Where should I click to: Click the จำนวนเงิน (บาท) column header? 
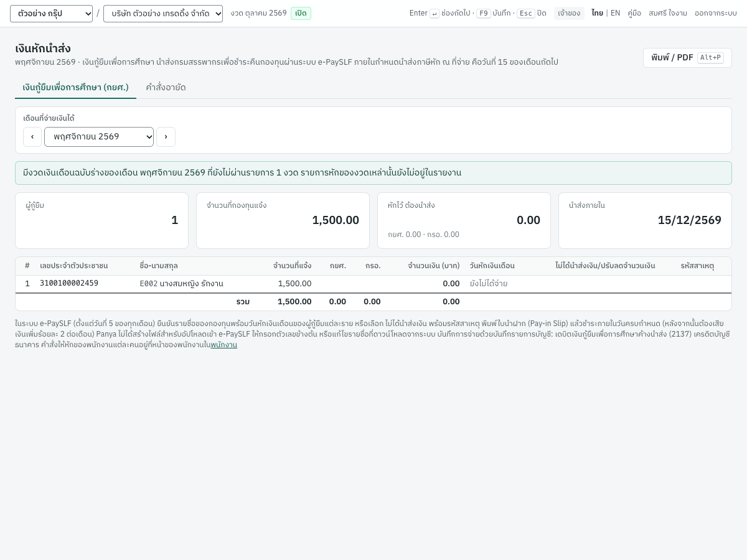(434, 266)
